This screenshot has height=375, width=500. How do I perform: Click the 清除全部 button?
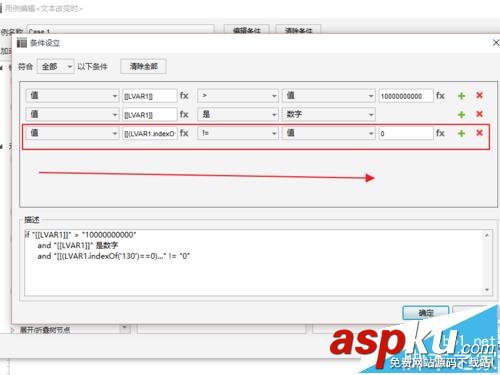coord(143,66)
